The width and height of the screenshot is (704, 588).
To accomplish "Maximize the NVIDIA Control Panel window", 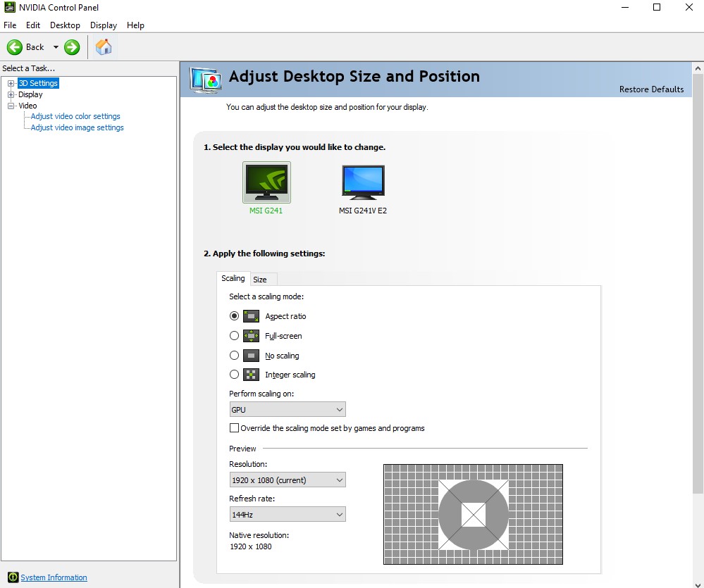I will pyautogui.click(x=656, y=7).
